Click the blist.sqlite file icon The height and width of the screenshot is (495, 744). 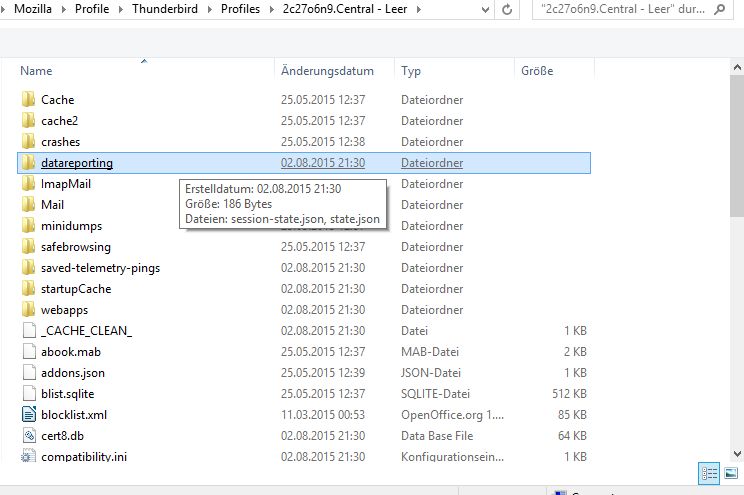29,393
